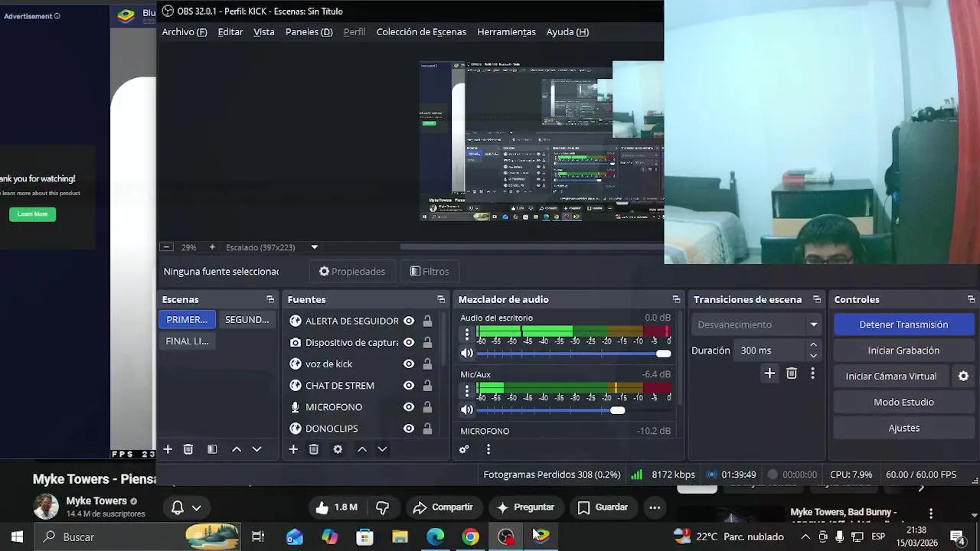Mute the Mic/Aux speaker icon

[x=466, y=410]
